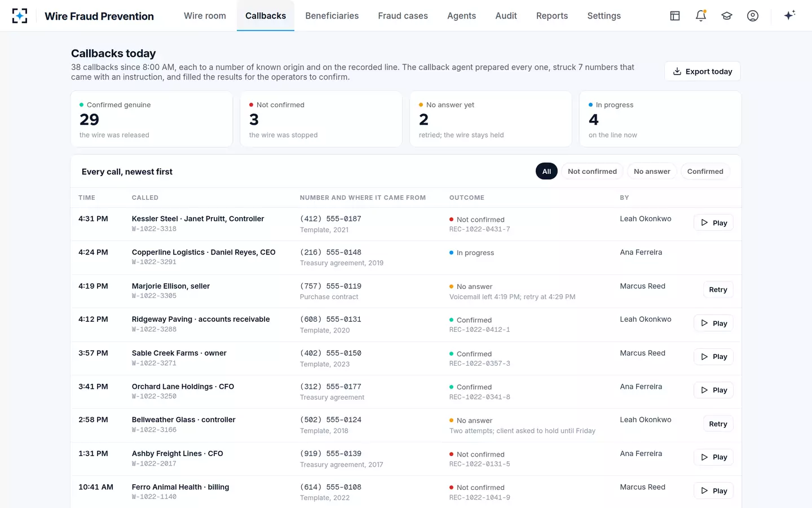Open the In progress summary card
This screenshot has width=812, height=508.
(x=660, y=119)
